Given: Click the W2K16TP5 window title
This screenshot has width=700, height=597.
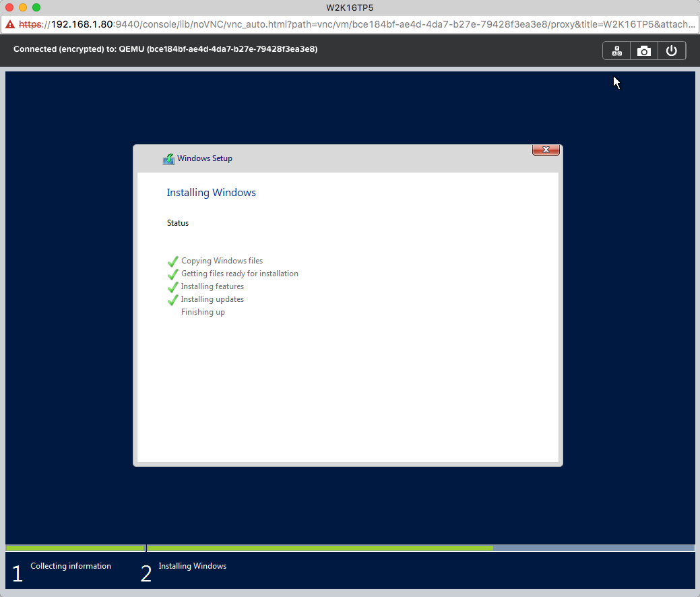Looking at the screenshot, I should 350,7.
